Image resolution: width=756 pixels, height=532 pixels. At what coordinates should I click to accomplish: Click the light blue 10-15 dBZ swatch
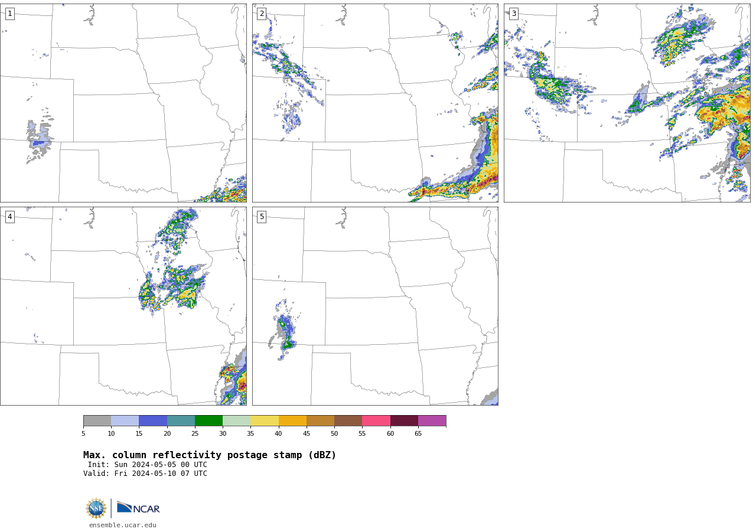pyautogui.click(x=125, y=421)
